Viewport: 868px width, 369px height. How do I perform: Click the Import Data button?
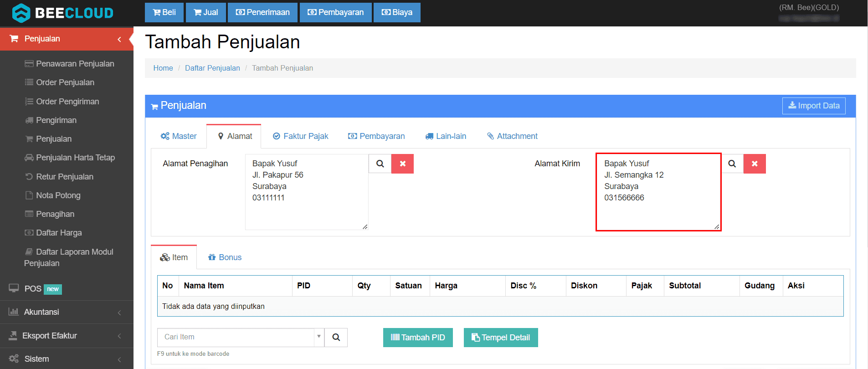[x=813, y=106]
